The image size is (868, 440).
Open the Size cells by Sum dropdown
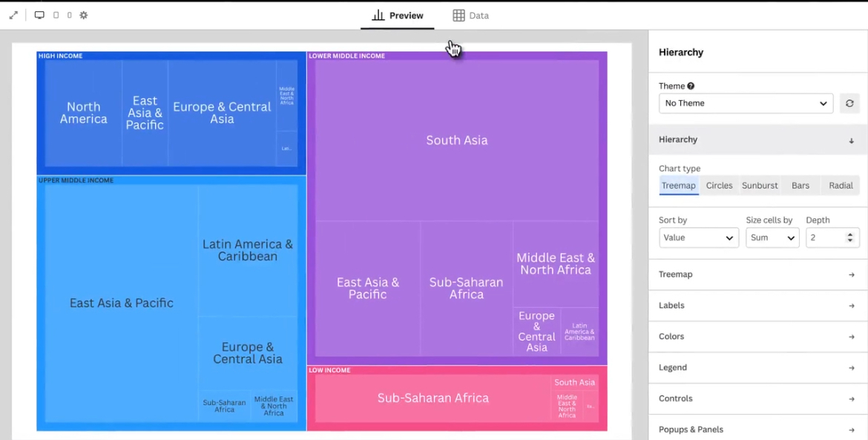click(x=772, y=237)
